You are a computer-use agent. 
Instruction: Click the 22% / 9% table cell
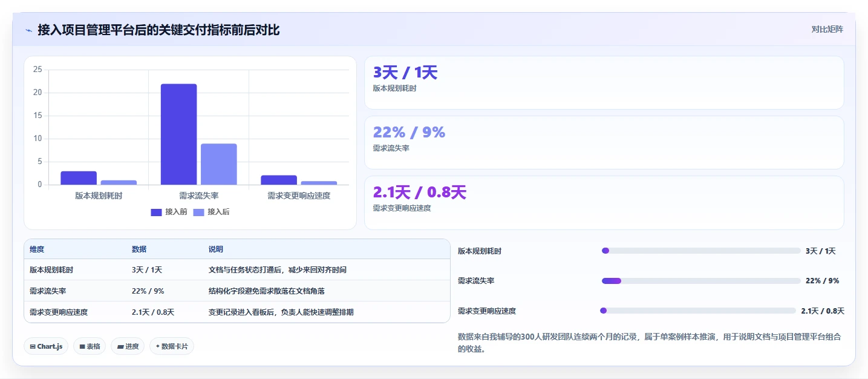148,291
